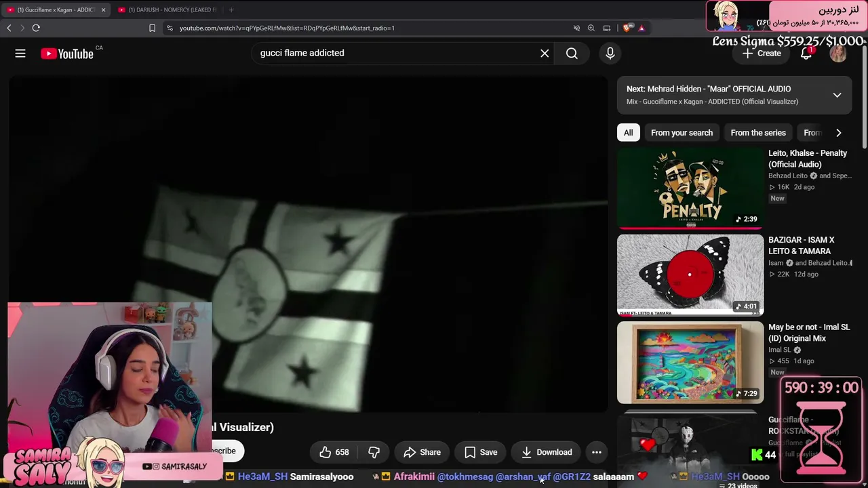Open the May be or not thumbnail

[690, 362]
